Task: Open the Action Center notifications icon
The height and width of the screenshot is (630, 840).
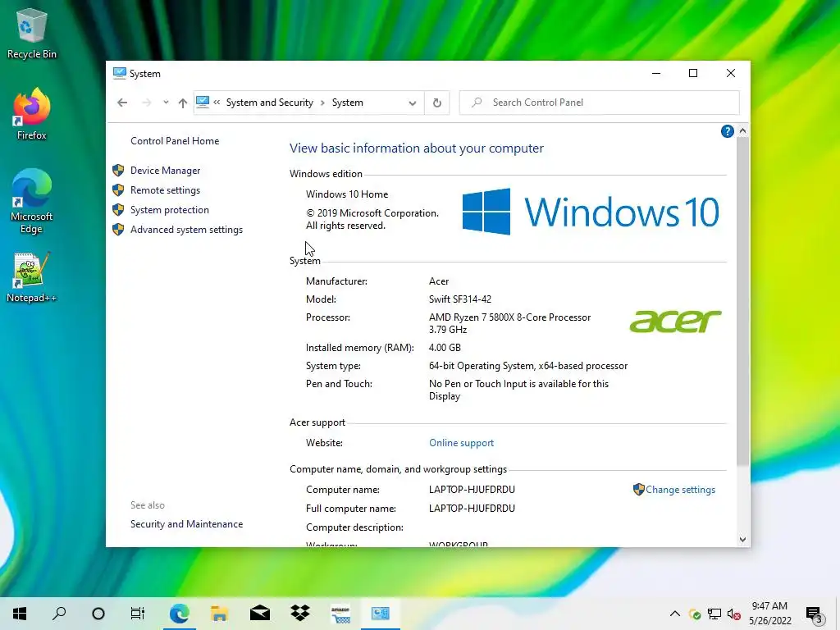Action: tap(815, 614)
